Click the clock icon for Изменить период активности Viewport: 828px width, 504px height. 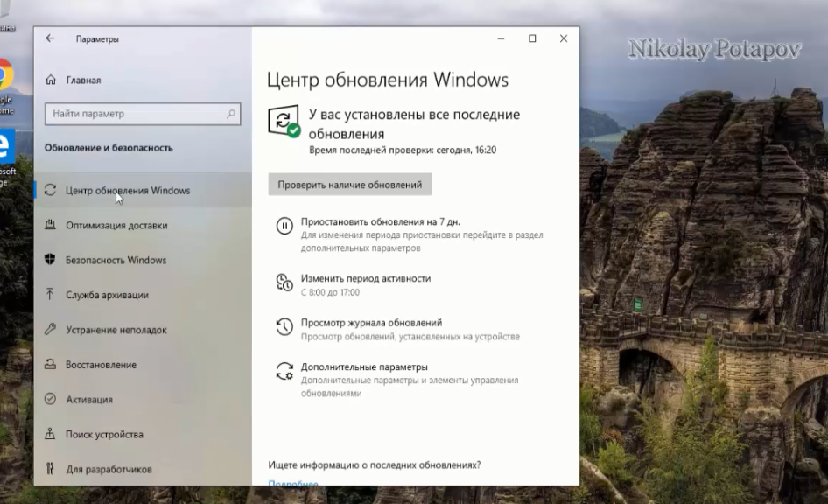click(284, 283)
